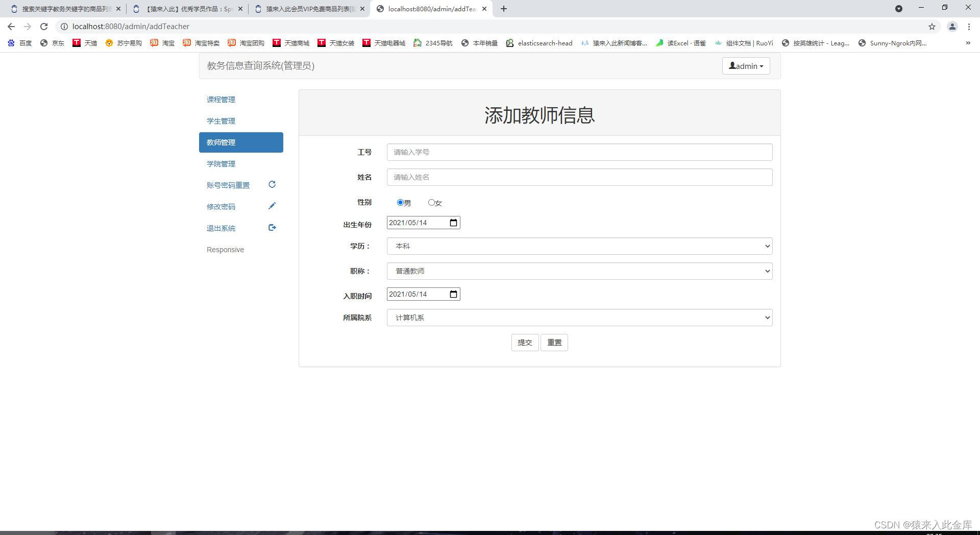The height and width of the screenshot is (535, 980).
Task: Open Chrome tab search dropdown arrow
Action: (x=899, y=9)
